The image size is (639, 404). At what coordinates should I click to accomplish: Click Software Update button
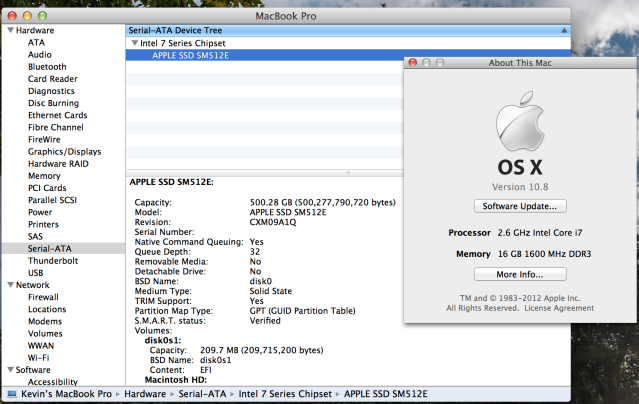520,206
